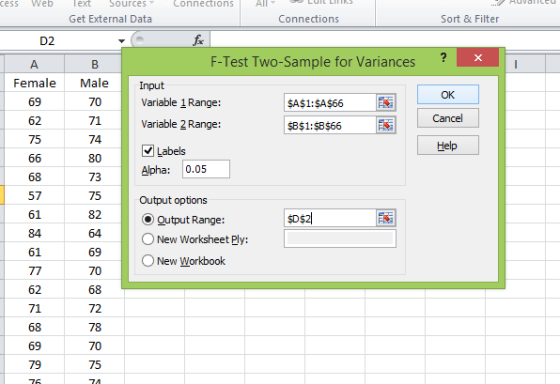This screenshot has height=384, width=560.
Task: Click the Variable 1 Range collapse-dialog icon
Action: (386, 103)
